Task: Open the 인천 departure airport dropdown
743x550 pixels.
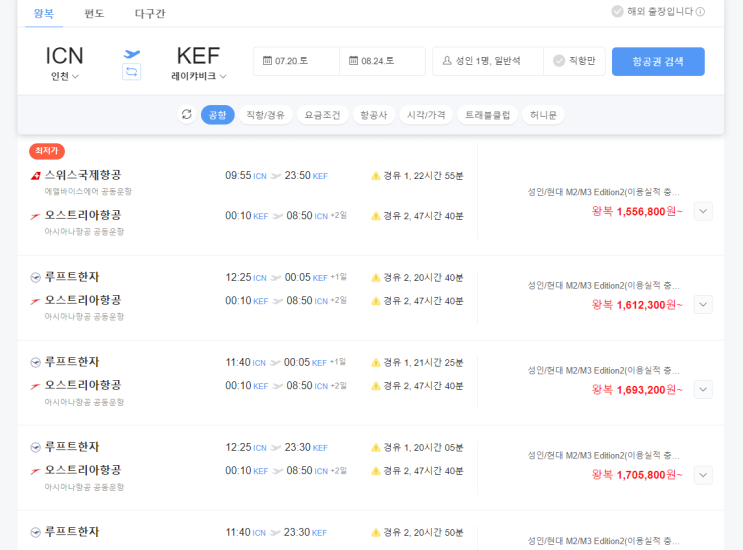Action: (65, 76)
